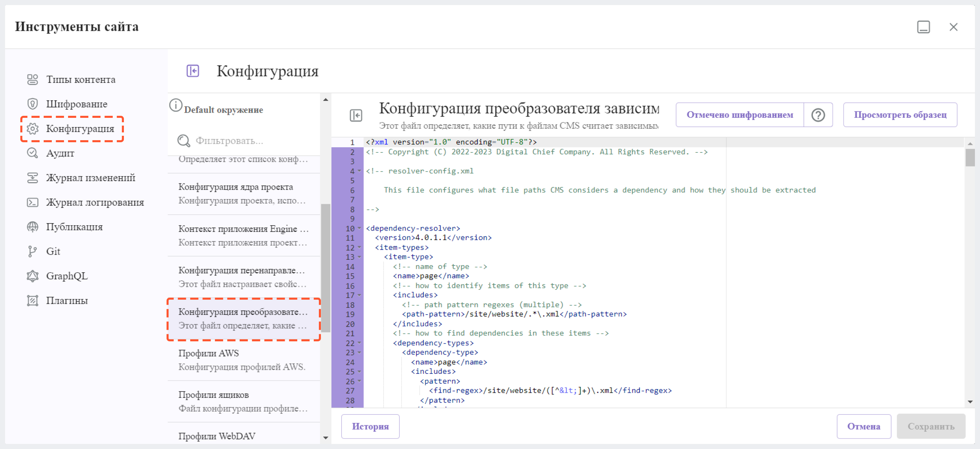Click the version 4.0.1.1 line

(433, 237)
